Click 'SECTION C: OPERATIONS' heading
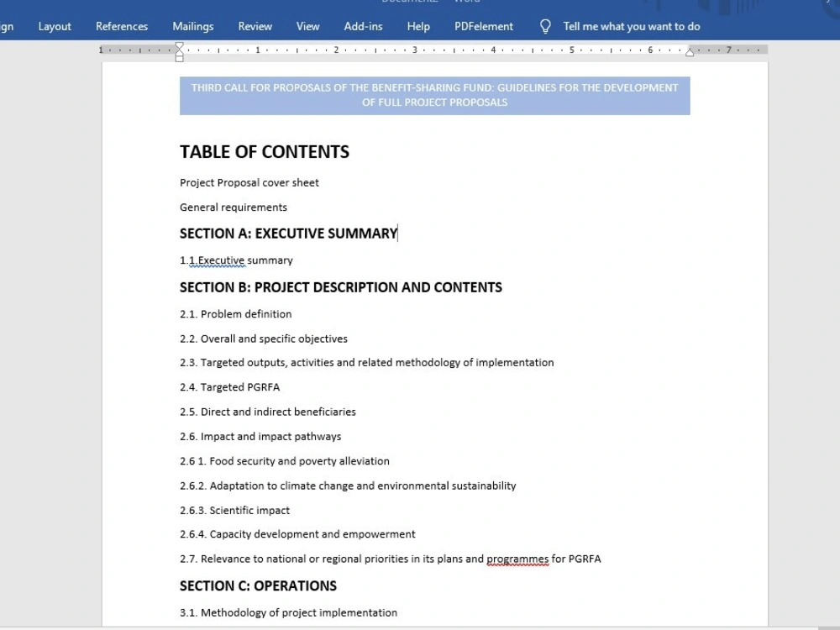 tap(258, 586)
